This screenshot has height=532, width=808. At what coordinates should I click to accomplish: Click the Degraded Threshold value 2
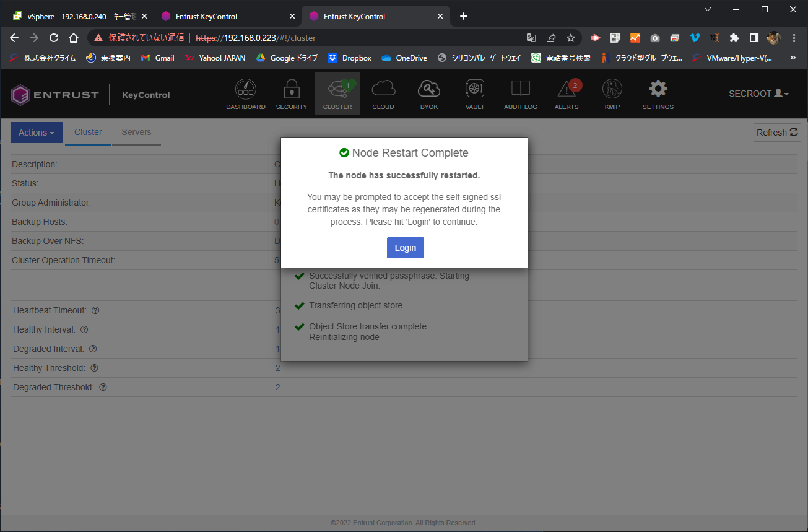pyautogui.click(x=277, y=387)
